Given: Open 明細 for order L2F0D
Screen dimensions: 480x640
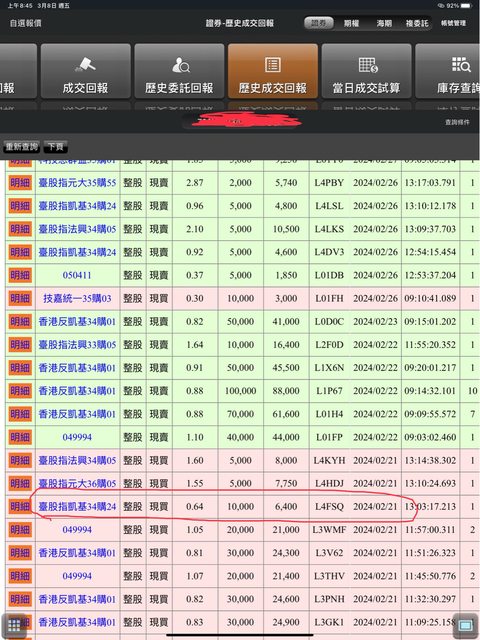Looking at the screenshot, I should [20, 345].
